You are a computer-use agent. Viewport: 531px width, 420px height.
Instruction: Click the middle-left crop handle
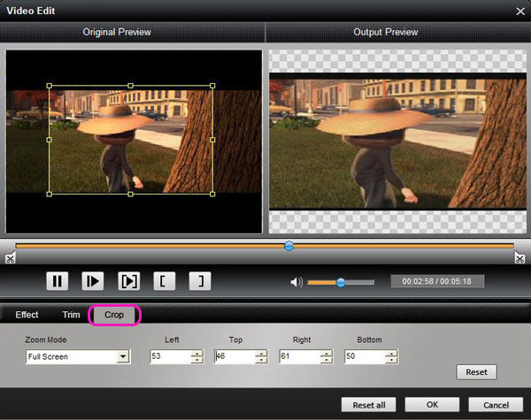[x=49, y=140]
